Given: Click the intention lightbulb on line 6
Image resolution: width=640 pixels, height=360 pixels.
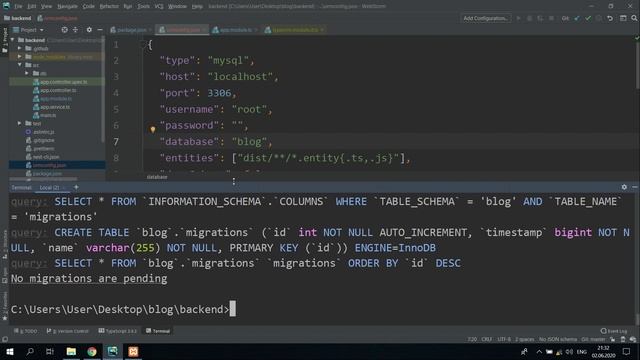Looking at the screenshot, I should click(153, 129).
